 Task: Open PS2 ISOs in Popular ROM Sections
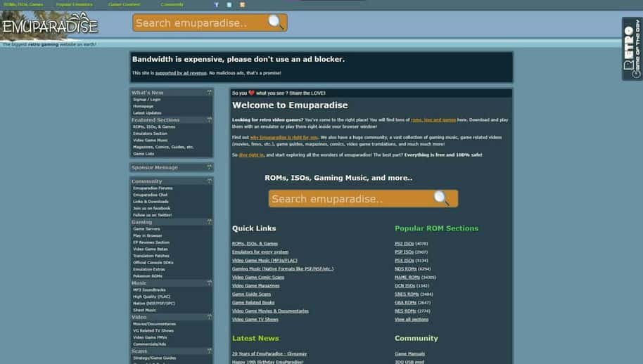point(404,244)
